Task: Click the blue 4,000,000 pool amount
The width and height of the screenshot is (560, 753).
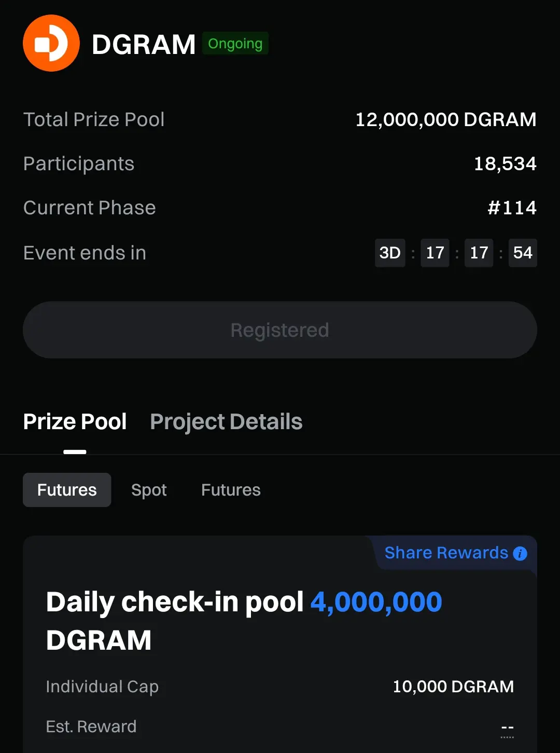Action: pyautogui.click(x=376, y=602)
